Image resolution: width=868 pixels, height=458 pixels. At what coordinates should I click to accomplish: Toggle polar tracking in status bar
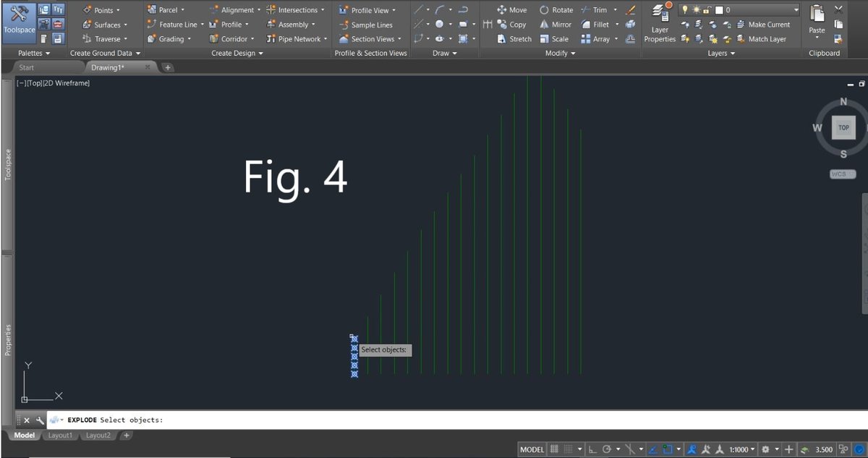(607, 449)
